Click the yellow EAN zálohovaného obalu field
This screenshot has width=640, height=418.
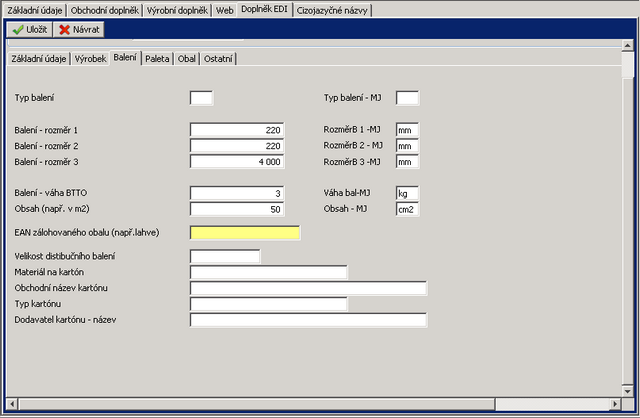tap(245, 233)
